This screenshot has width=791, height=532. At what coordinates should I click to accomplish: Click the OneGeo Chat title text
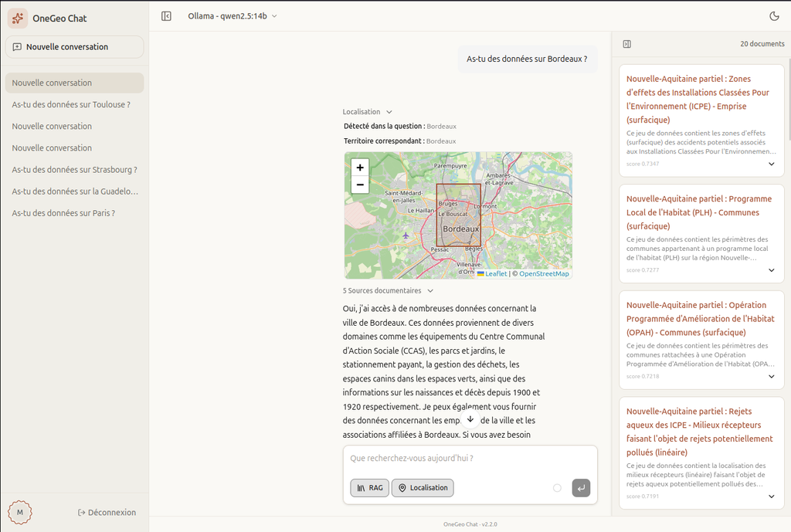(59, 19)
